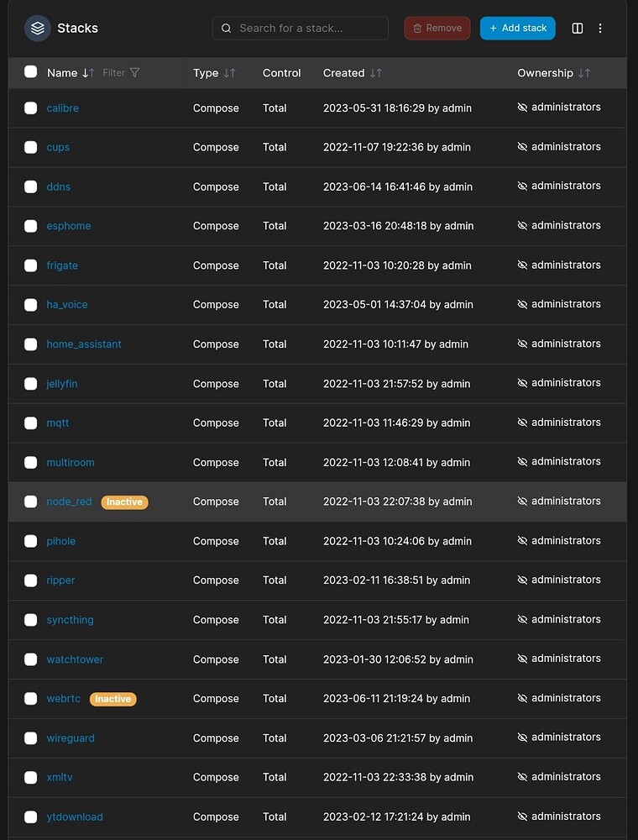Click the Add stack button

(x=517, y=28)
